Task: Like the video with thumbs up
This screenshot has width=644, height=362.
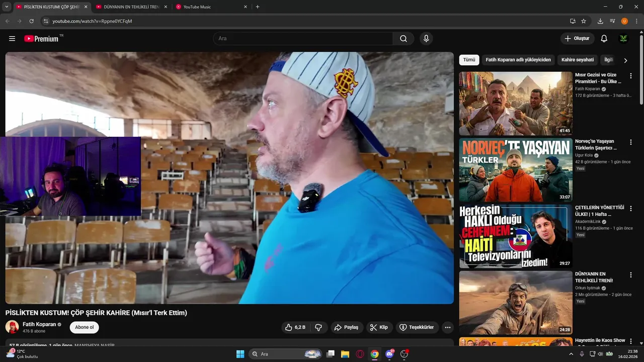Action: [x=295, y=327]
